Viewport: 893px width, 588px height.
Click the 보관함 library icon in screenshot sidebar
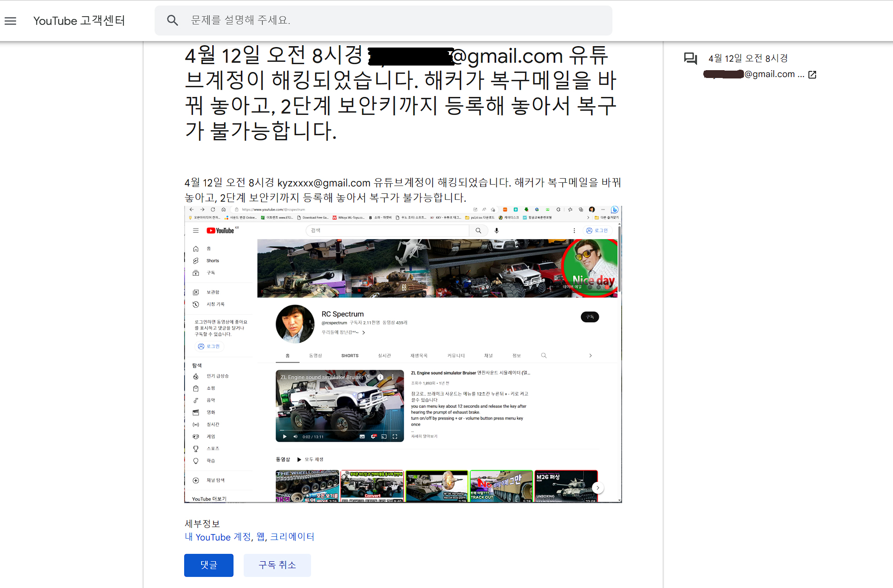pos(196,292)
